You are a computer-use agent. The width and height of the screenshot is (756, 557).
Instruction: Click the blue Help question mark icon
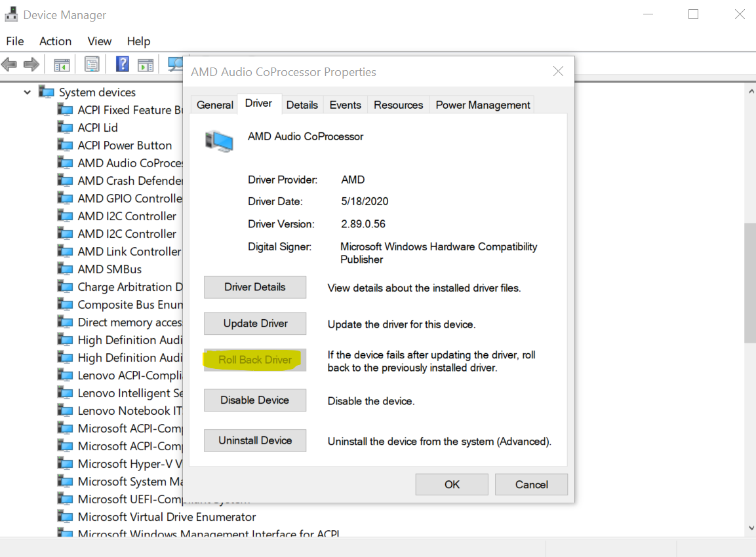tap(123, 64)
